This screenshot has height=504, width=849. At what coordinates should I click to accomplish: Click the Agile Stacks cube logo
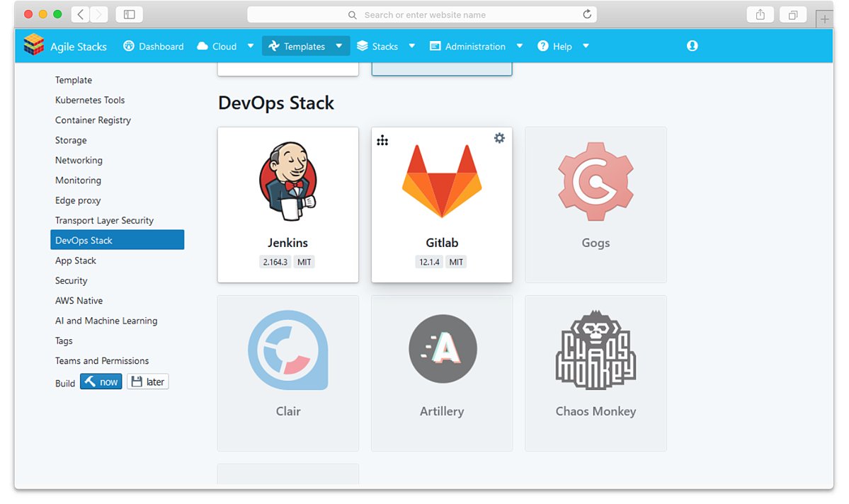pyautogui.click(x=33, y=45)
